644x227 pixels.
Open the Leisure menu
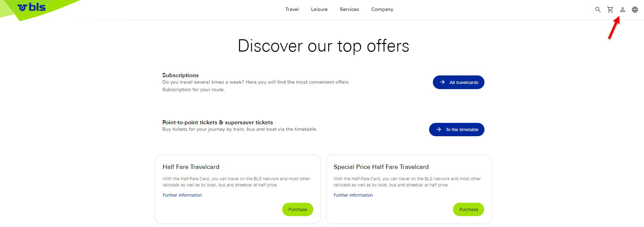point(319,9)
